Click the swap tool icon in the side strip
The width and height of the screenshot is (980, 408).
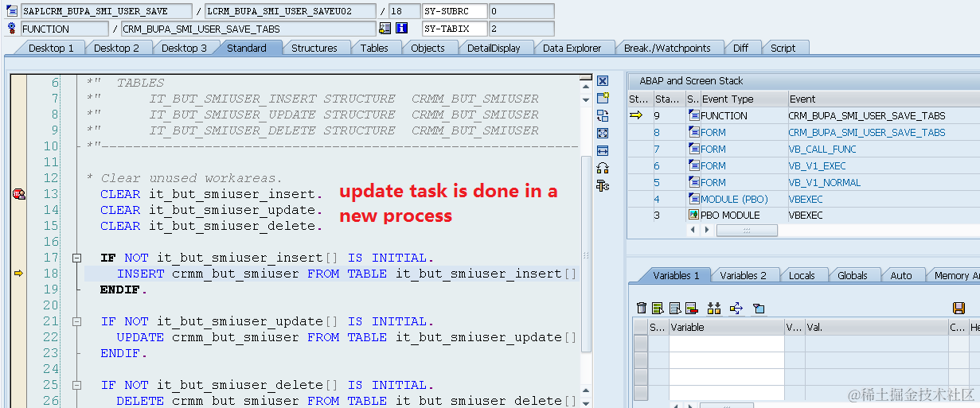tap(603, 115)
